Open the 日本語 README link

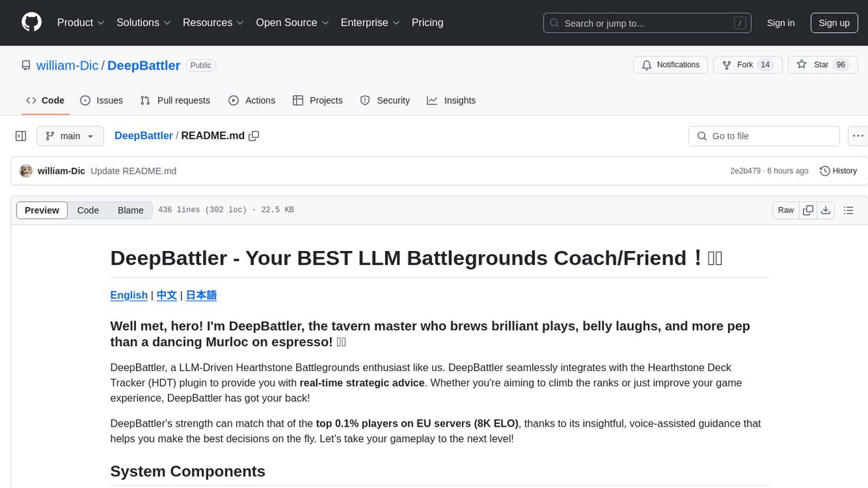(x=201, y=295)
